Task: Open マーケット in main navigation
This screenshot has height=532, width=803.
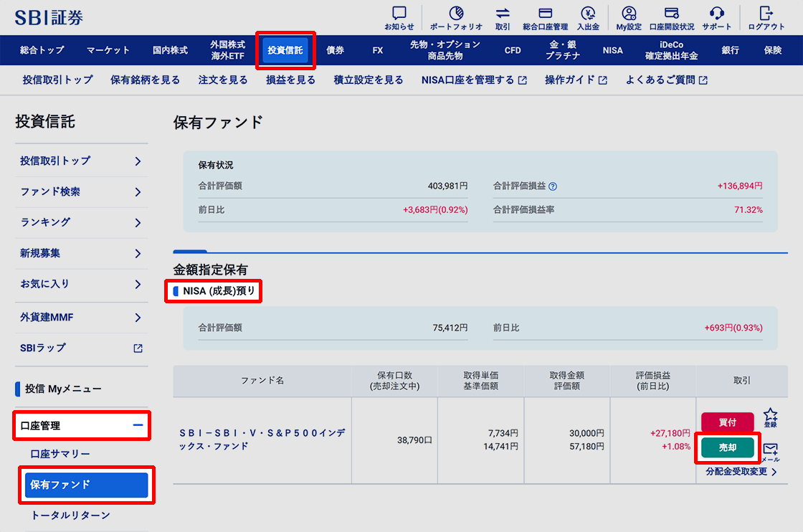Action: pos(108,50)
